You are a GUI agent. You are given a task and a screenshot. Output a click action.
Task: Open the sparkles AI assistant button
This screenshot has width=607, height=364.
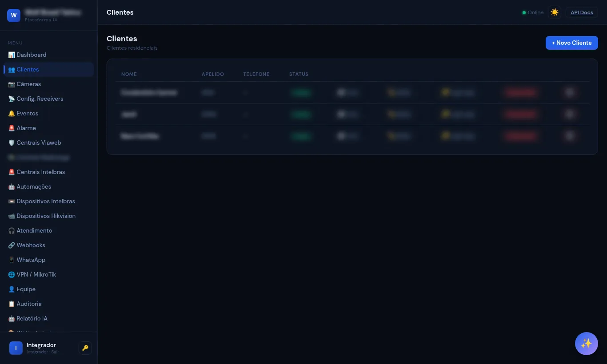(x=587, y=344)
